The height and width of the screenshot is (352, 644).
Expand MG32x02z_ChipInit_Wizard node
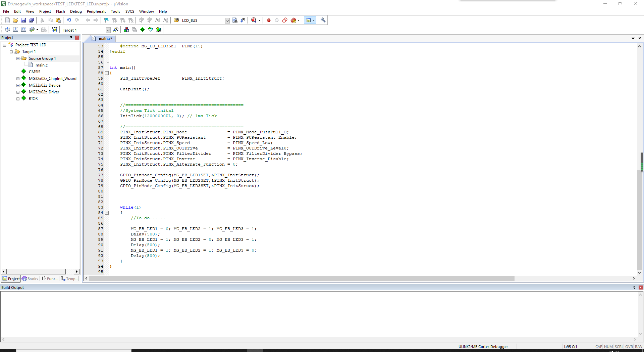[18, 79]
